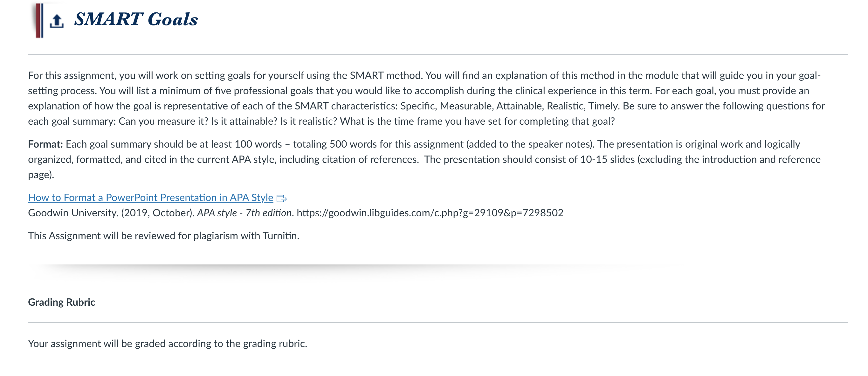The image size is (868, 376).
Task: Click the phrase 10-15 slides in Format paragraph
Action: (608, 159)
